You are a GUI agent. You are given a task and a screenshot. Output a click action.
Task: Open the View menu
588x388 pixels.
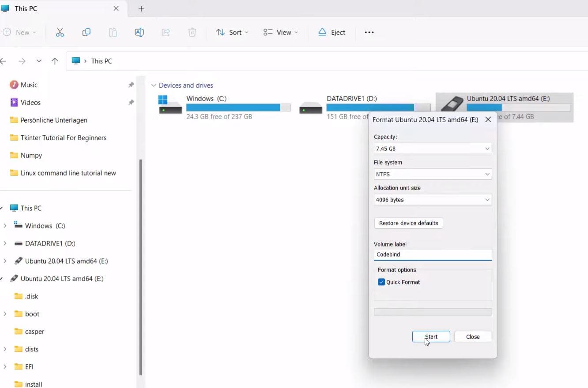(x=281, y=32)
